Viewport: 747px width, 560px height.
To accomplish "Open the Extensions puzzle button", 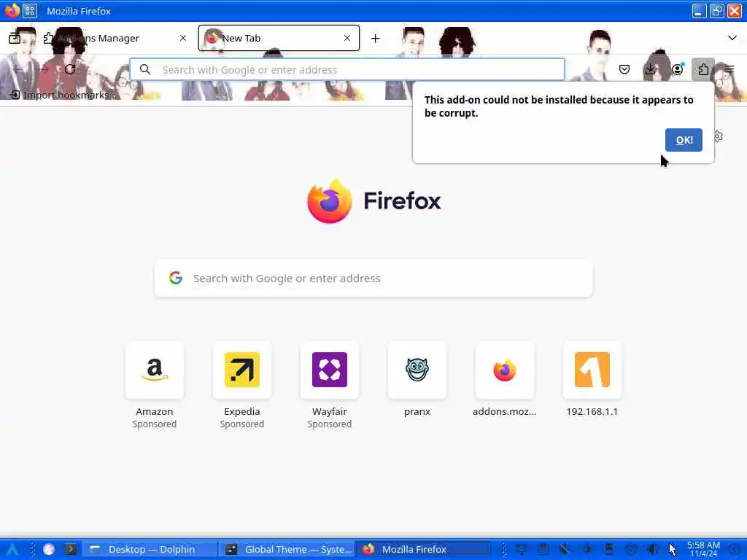I will point(703,69).
